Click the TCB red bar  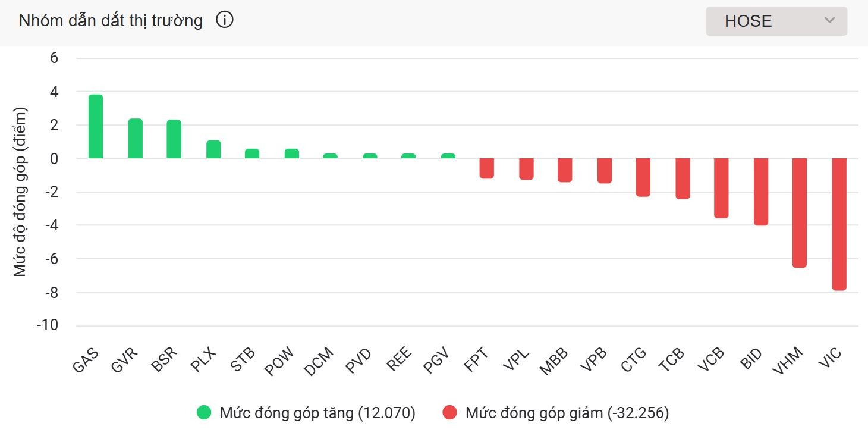[683, 178]
